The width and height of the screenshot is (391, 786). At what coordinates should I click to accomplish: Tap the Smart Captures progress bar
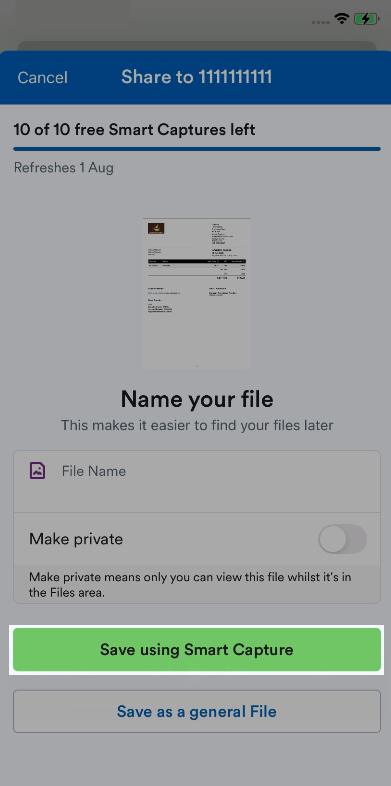click(197, 149)
